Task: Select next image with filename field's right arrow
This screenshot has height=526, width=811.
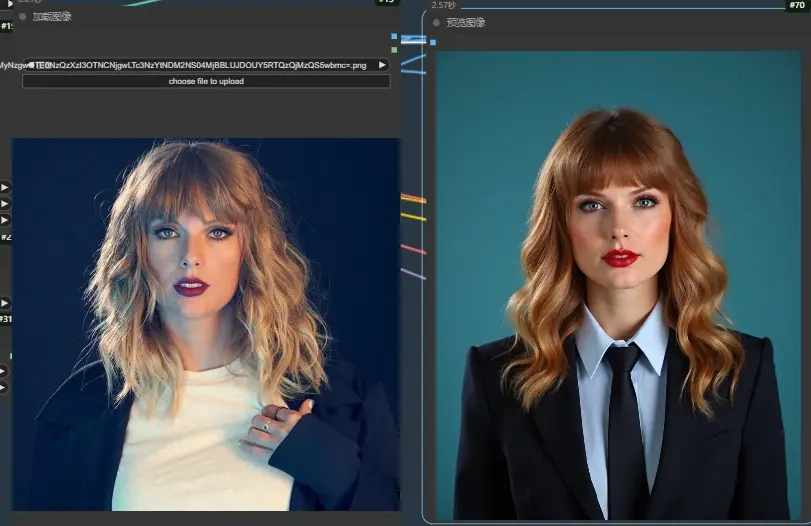Action: pyautogui.click(x=382, y=65)
